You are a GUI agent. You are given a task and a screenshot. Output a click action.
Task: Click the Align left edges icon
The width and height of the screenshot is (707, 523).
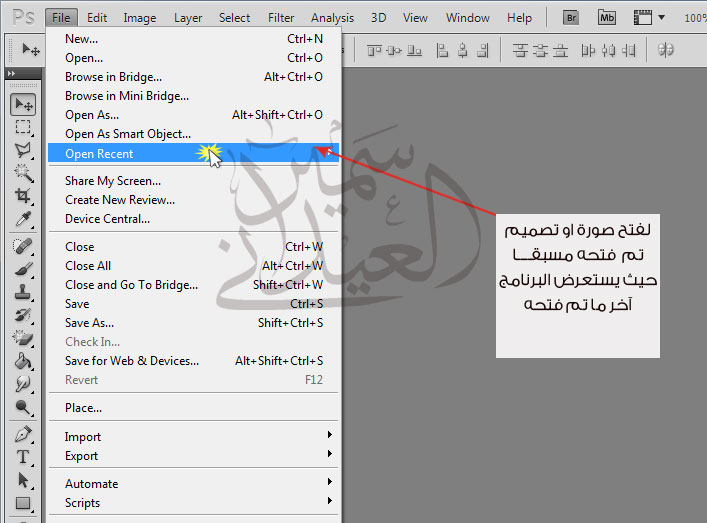point(442,50)
